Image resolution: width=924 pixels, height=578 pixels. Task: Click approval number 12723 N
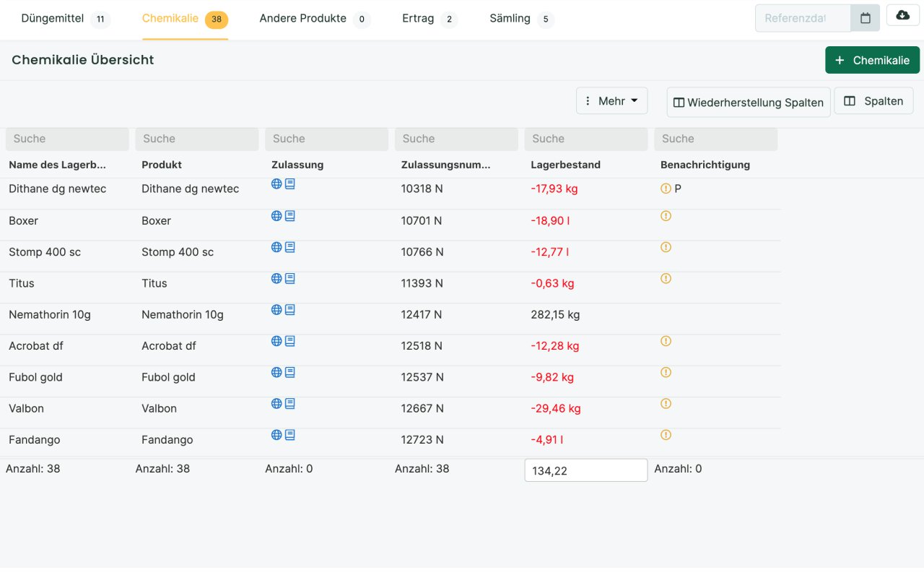click(x=422, y=439)
